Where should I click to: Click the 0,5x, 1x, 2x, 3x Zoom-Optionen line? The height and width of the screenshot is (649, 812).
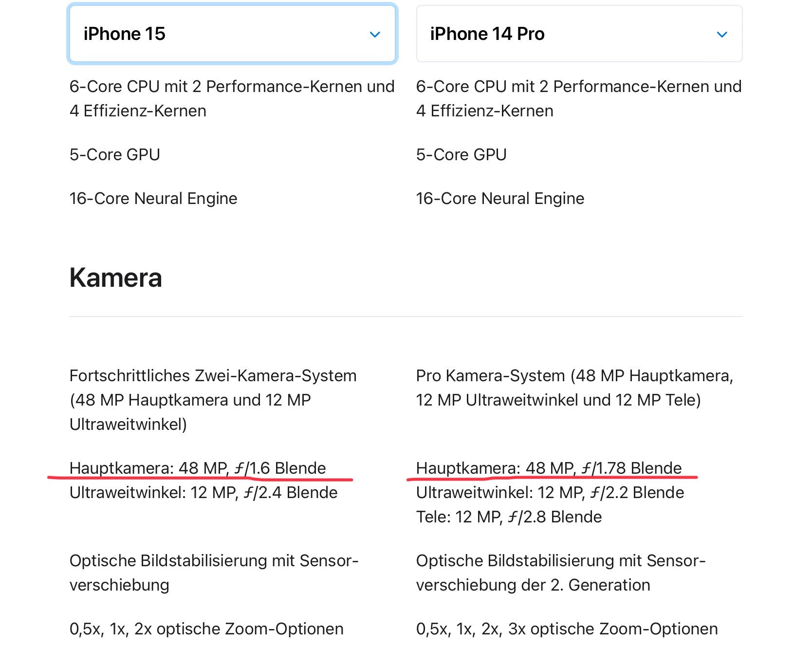pos(567,629)
